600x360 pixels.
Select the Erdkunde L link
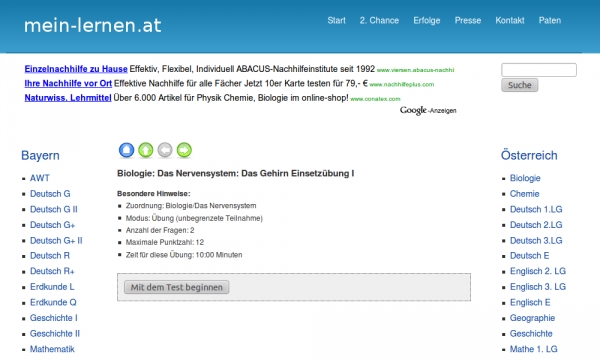point(52,287)
